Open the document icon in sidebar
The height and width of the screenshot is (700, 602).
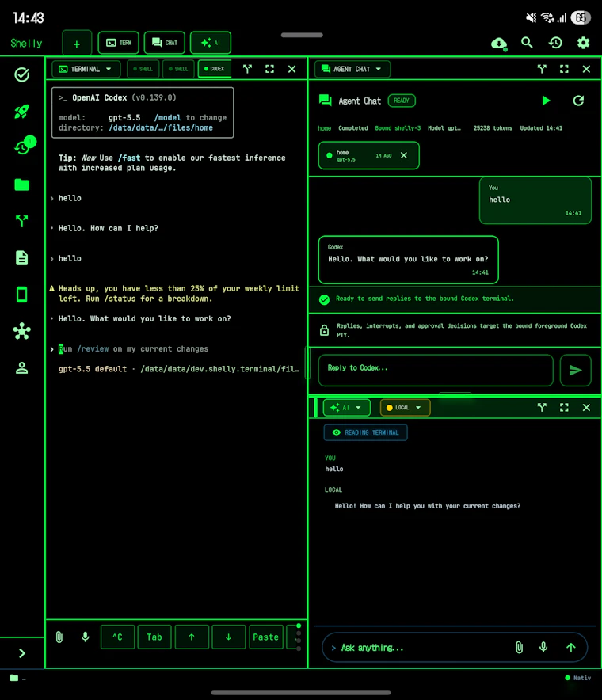pyautogui.click(x=22, y=257)
